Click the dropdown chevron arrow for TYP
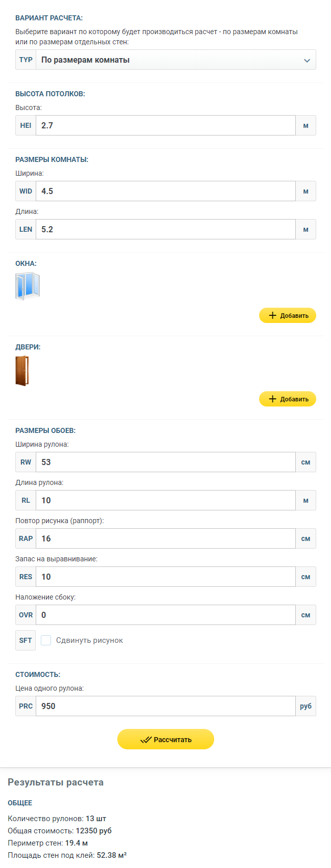This screenshot has height=868, width=331. click(x=307, y=60)
